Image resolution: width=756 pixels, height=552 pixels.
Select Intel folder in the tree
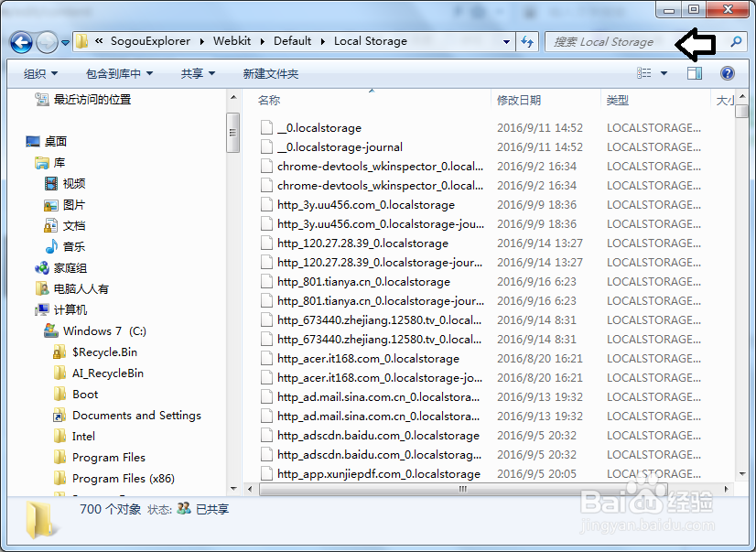(83, 437)
